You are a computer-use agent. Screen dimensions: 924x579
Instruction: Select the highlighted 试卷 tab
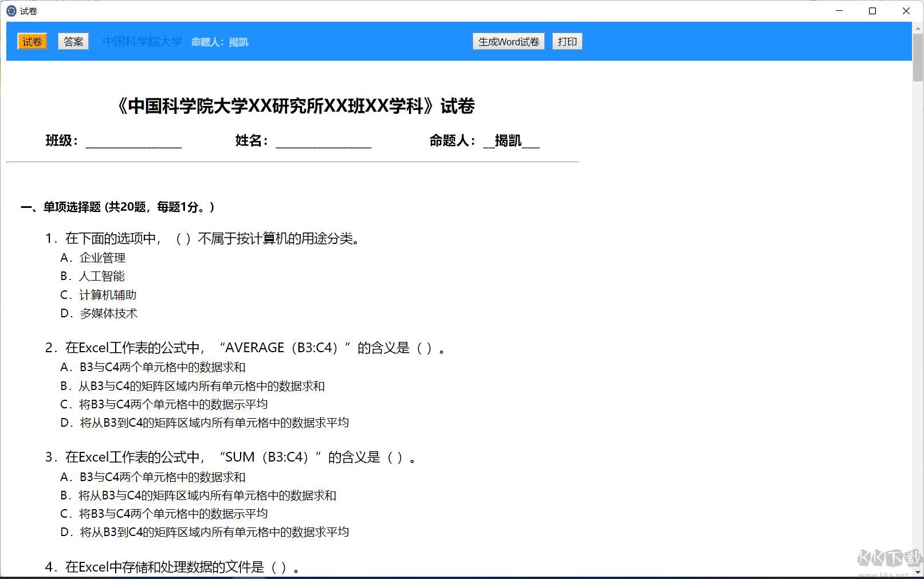[x=32, y=41]
